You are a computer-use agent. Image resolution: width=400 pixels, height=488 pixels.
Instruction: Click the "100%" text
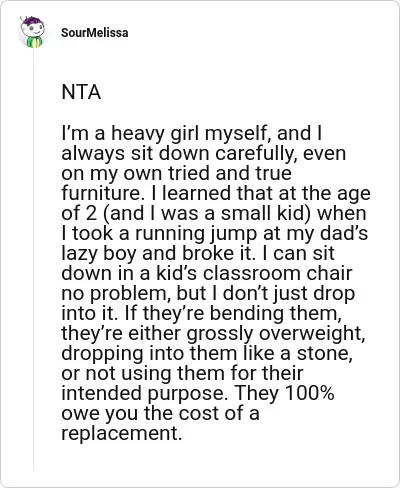pyautogui.click(x=310, y=393)
